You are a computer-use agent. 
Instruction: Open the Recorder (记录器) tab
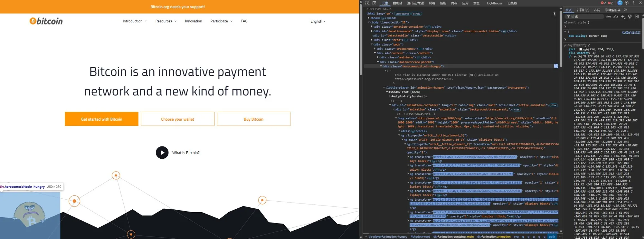click(x=512, y=3)
